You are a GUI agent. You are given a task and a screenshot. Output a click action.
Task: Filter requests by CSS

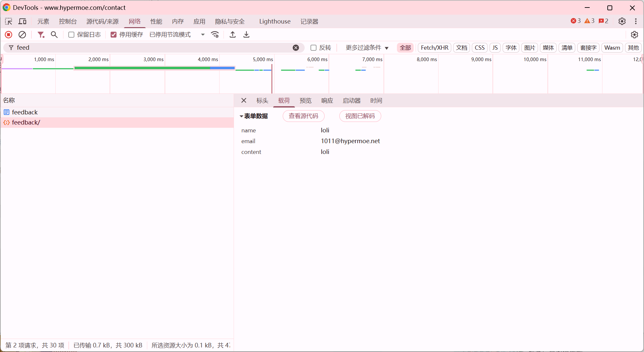(x=480, y=48)
